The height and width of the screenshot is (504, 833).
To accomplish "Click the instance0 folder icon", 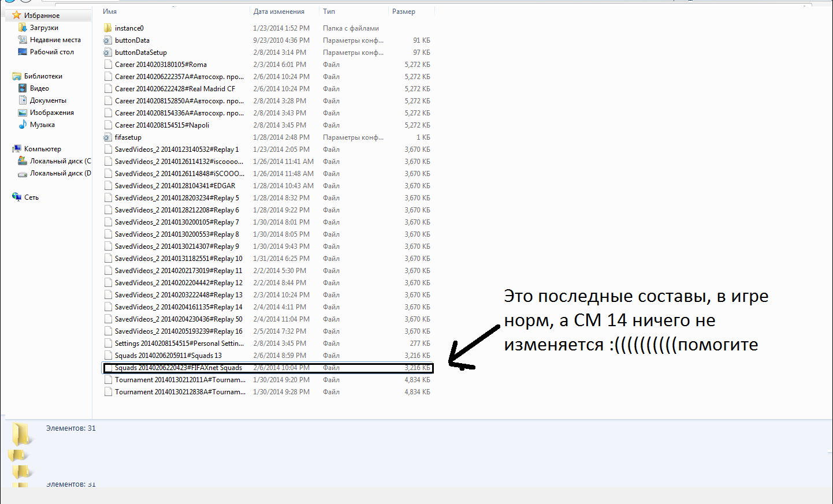I will pos(107,28).
